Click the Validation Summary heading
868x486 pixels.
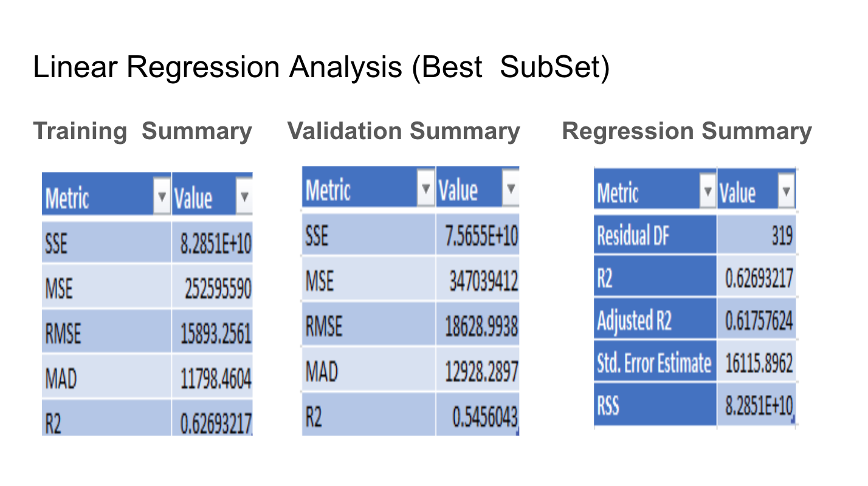coord(404,130)
